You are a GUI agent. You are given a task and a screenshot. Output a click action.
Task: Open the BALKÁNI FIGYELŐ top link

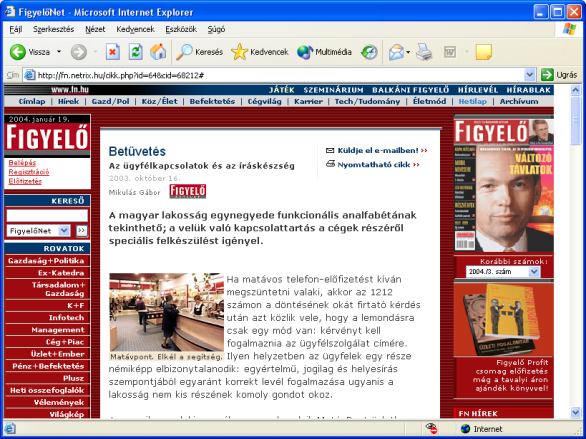point(410,90)
